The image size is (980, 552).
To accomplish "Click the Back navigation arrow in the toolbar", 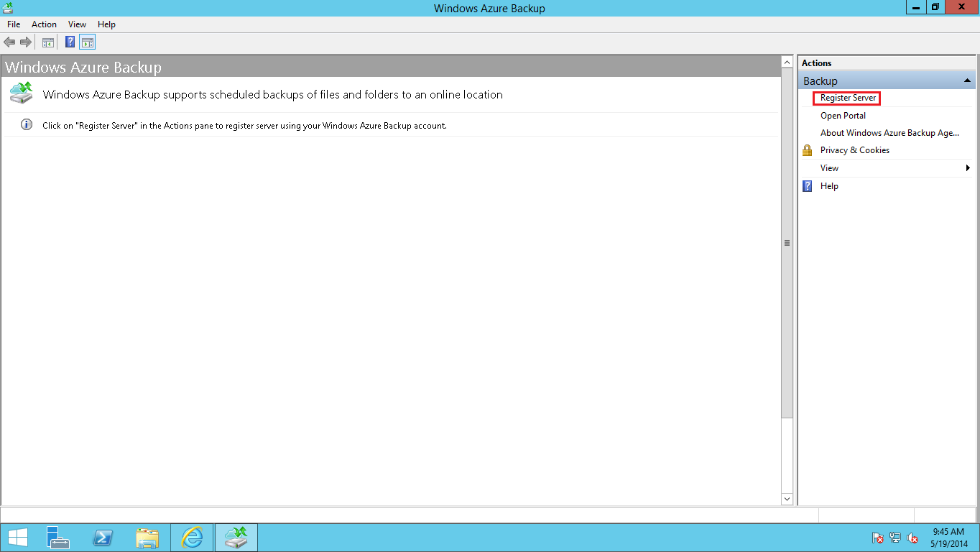I will point(9,42).
